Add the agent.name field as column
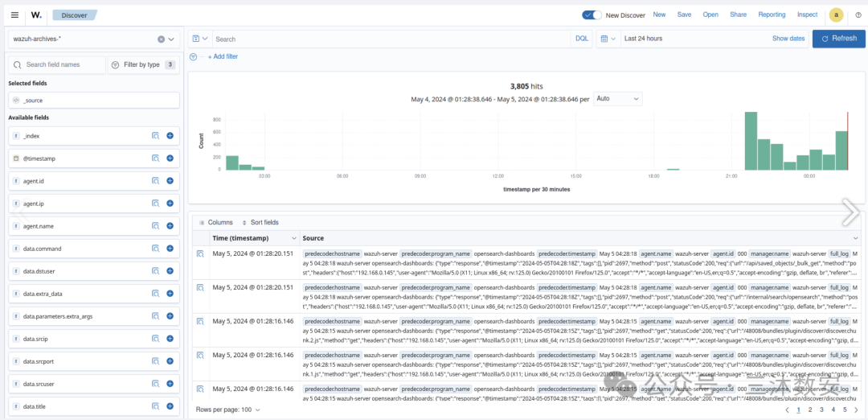The width and height of the screenshot is (868, 420). 170,226
